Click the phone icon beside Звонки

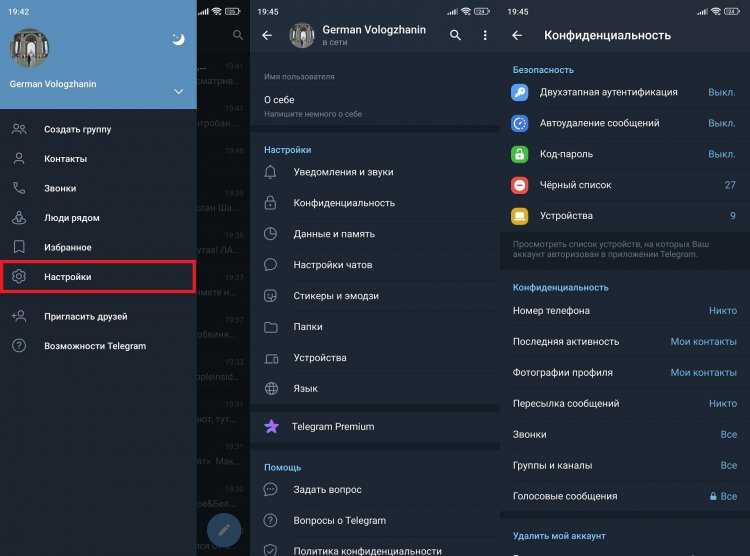19,189
